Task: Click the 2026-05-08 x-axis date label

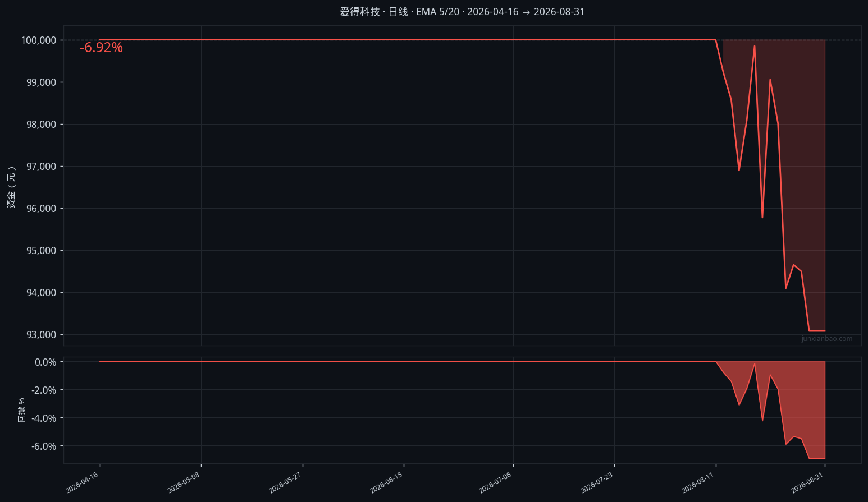Action: pos(184,483)
